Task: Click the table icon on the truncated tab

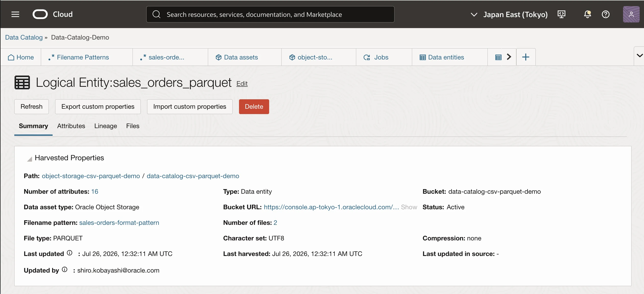Action: click(498, 57)
